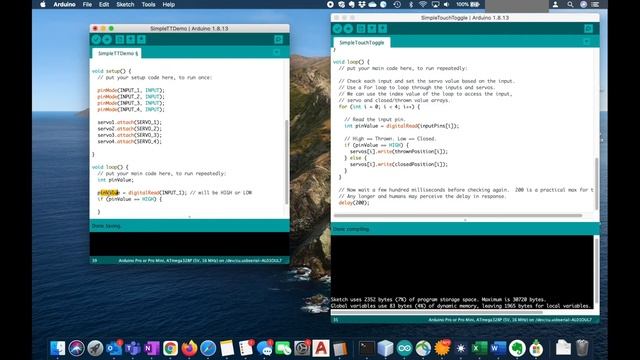Click Open sketch icon in SimpleTouchToggle window
Screen dimensions: 640x360
click(x=372, y=29)
